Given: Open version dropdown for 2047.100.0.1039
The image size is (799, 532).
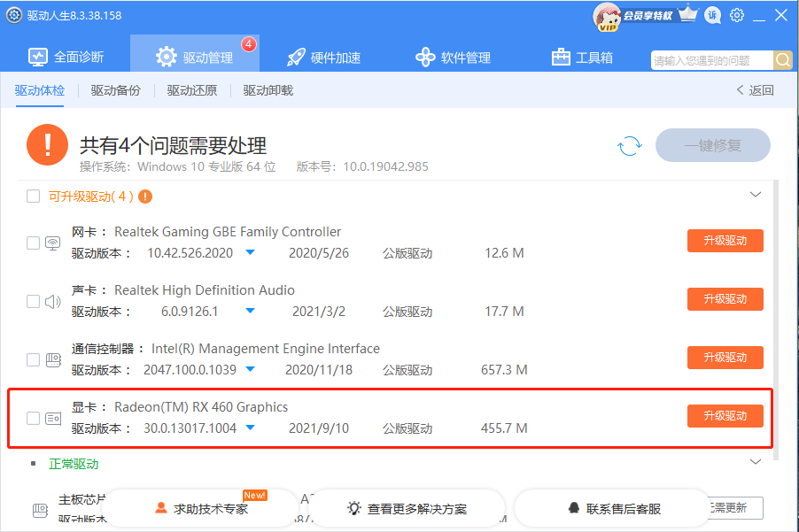Looking at the screenshot, I should coord(250,369).
